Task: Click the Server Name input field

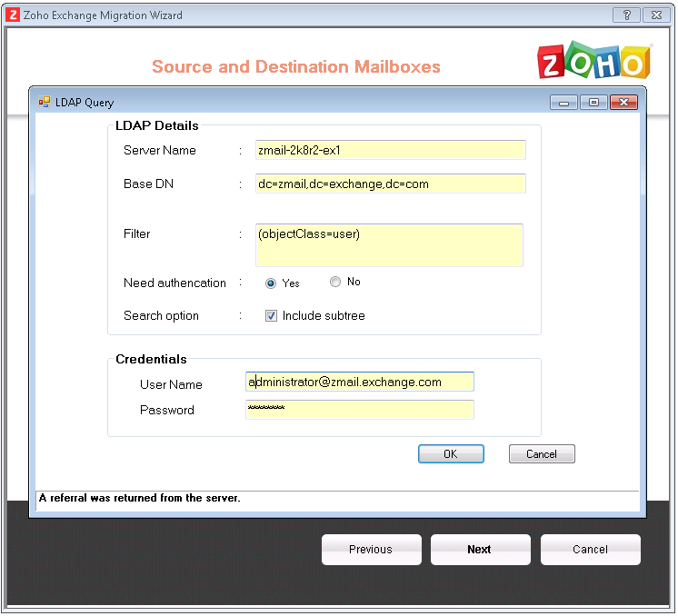Action: 390,151
